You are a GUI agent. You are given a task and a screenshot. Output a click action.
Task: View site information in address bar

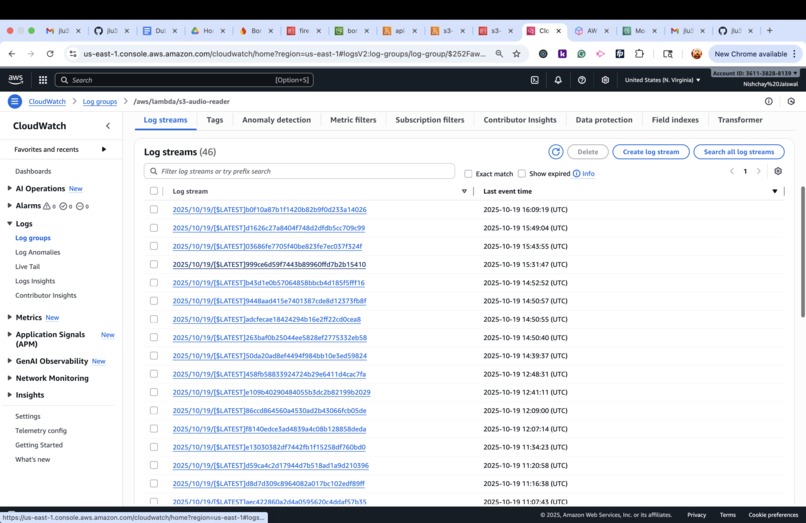(73, 53)
